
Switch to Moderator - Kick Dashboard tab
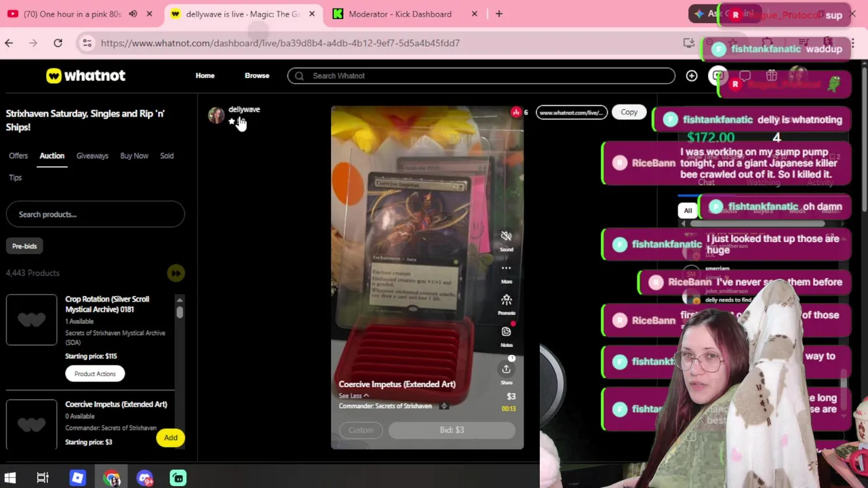point(399,14)
